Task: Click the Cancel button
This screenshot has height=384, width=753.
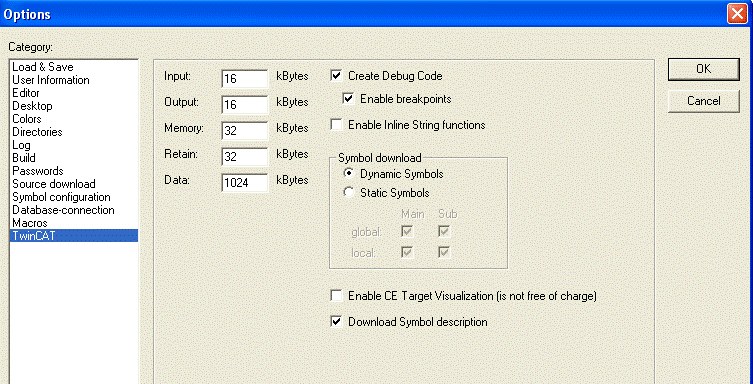Action: (x=704, y=101)
